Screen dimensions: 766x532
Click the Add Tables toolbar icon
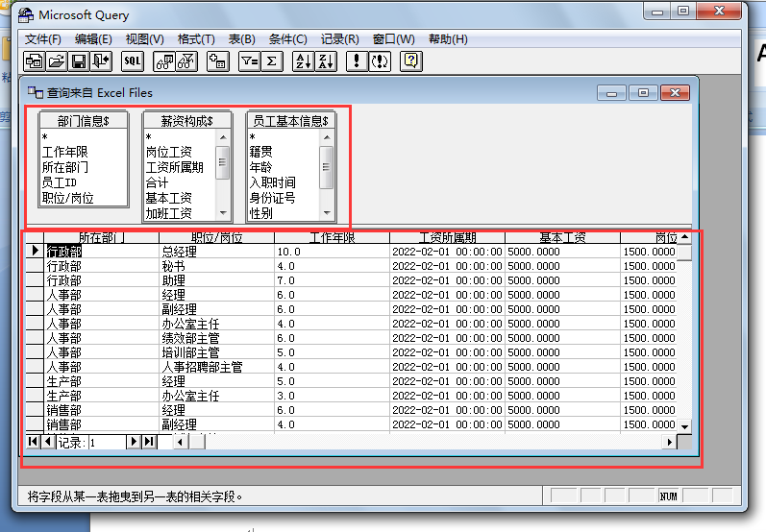(x=218, y=61)
